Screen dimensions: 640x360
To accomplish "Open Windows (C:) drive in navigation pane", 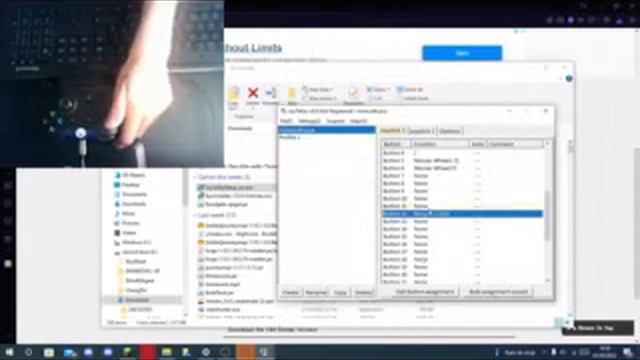I will (x=133, y=242).
